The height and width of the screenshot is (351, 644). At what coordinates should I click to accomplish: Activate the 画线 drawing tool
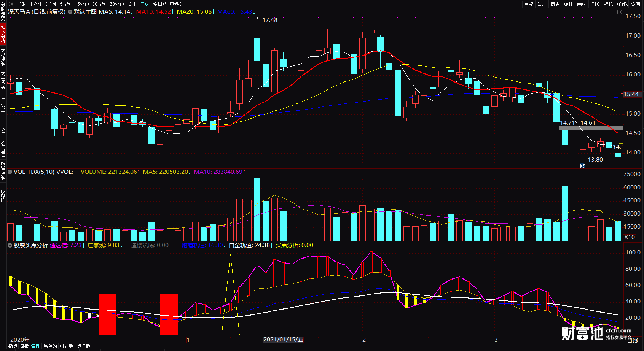coord(582,4)
